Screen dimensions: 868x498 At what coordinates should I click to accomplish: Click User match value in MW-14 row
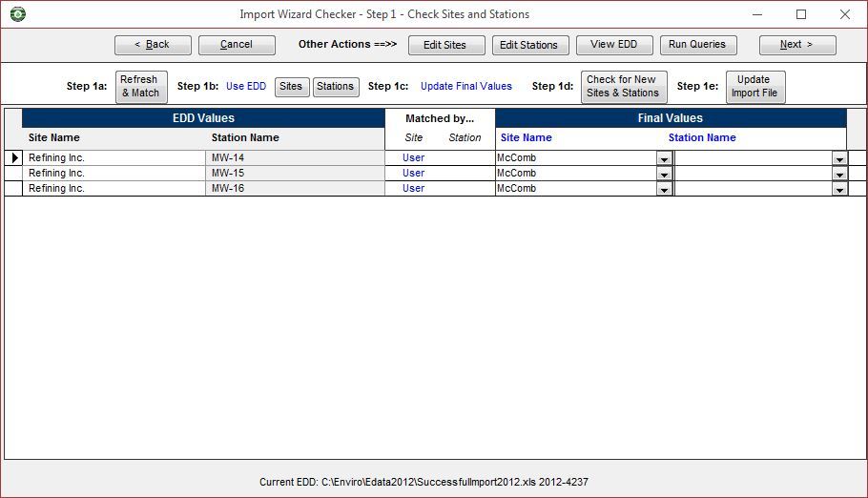pyautogui.click(x=414, y=157)
